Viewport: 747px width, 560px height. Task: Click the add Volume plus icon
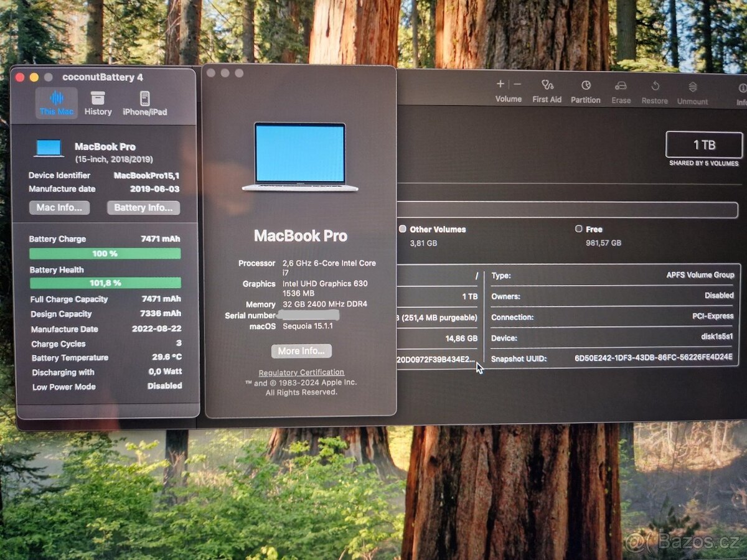click(500, 84)
